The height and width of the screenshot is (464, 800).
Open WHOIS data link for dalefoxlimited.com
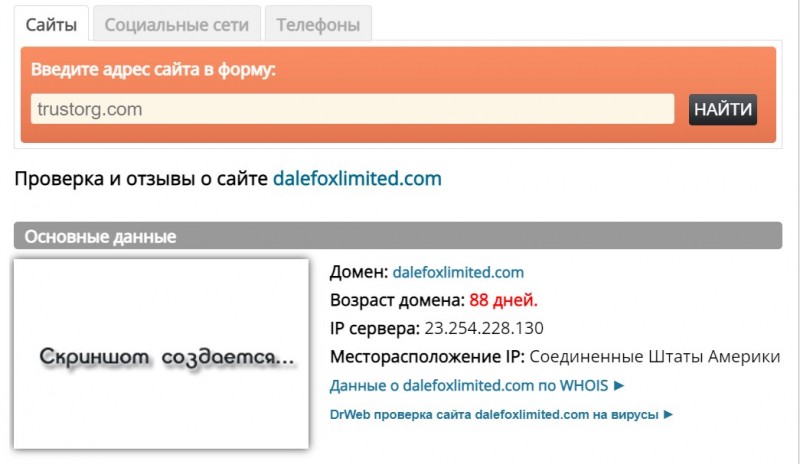477,385
